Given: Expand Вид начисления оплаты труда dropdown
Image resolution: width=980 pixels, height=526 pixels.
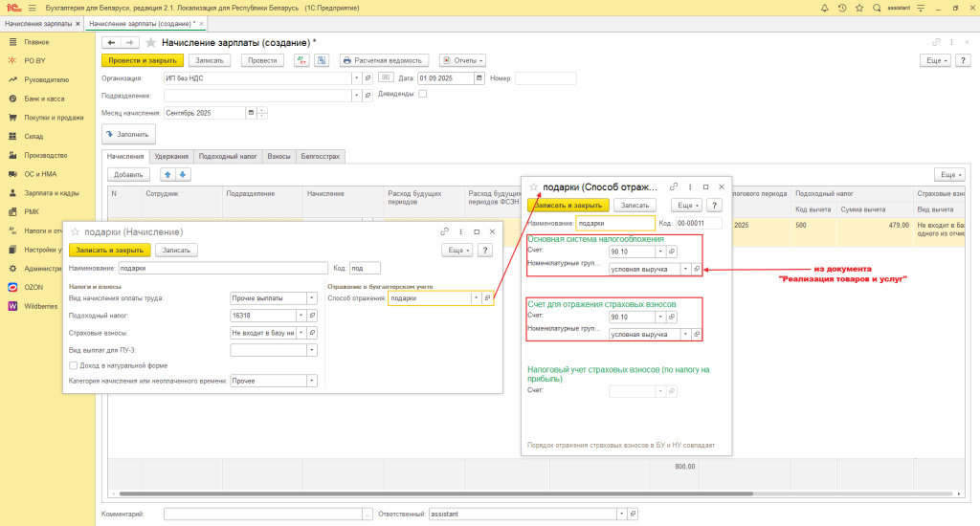Looking at the screenshot, I should [312, 298].
